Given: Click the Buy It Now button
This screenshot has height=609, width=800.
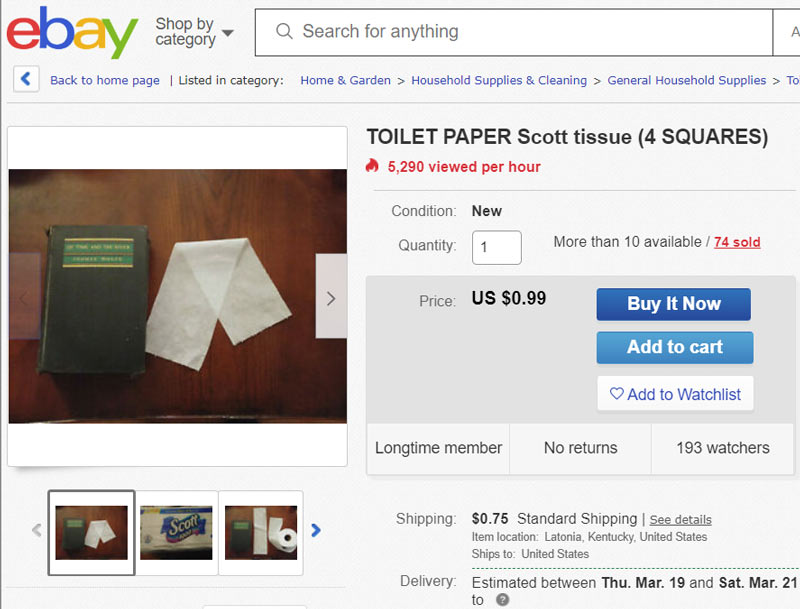Looking at the screenshot, I should point(673,304).
